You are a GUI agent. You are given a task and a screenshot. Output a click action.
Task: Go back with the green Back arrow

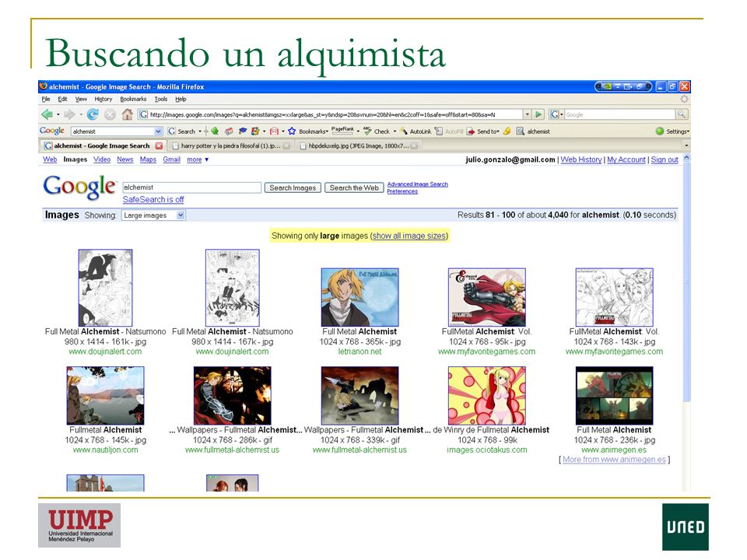tap(47, 114)
